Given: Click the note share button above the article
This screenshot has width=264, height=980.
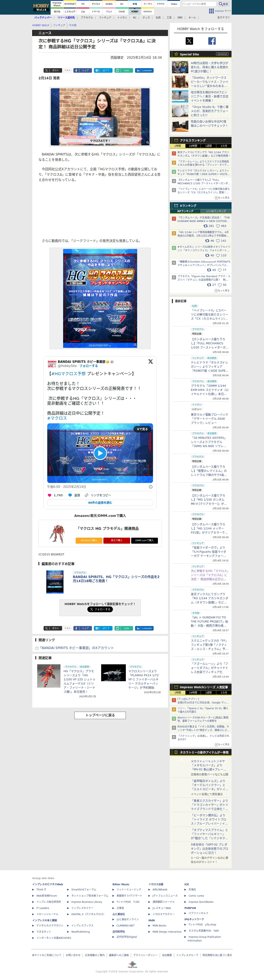Looking at the screenshot, I should [123, 70].
